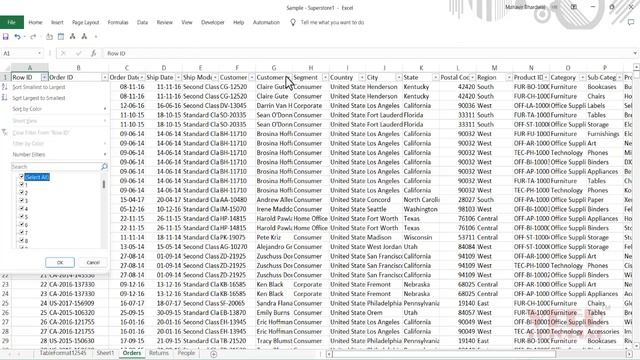Toggle the Select All checkbox in filter list
The width and height of the screenshot is (640, 360).
coord(22,176)
